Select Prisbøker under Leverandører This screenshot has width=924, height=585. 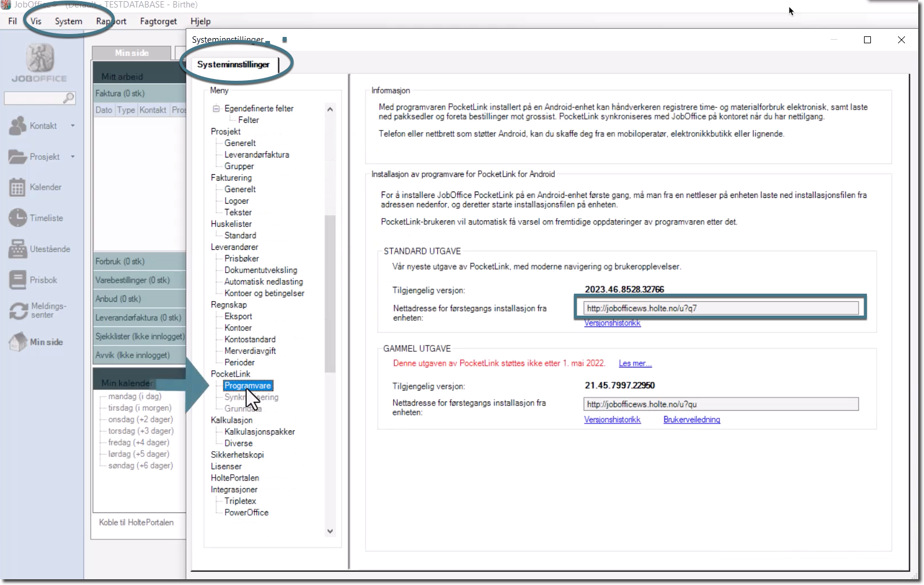coord(242,258)
